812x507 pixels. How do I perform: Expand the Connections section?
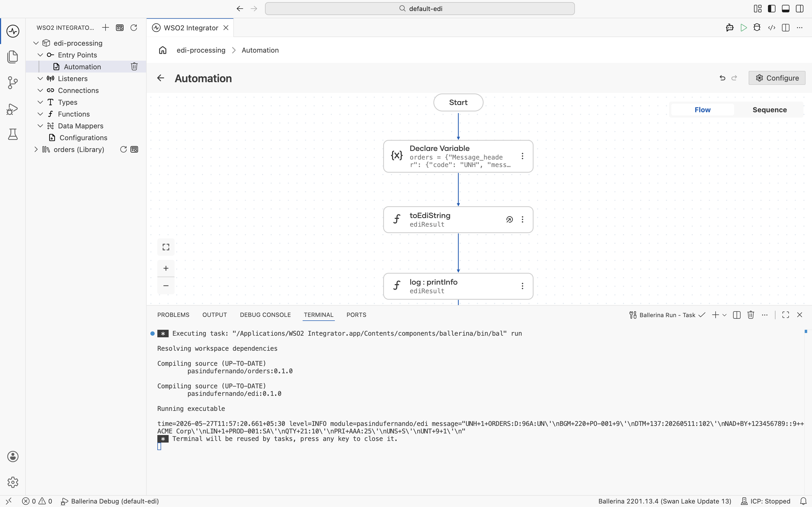(x=40, y=90)
